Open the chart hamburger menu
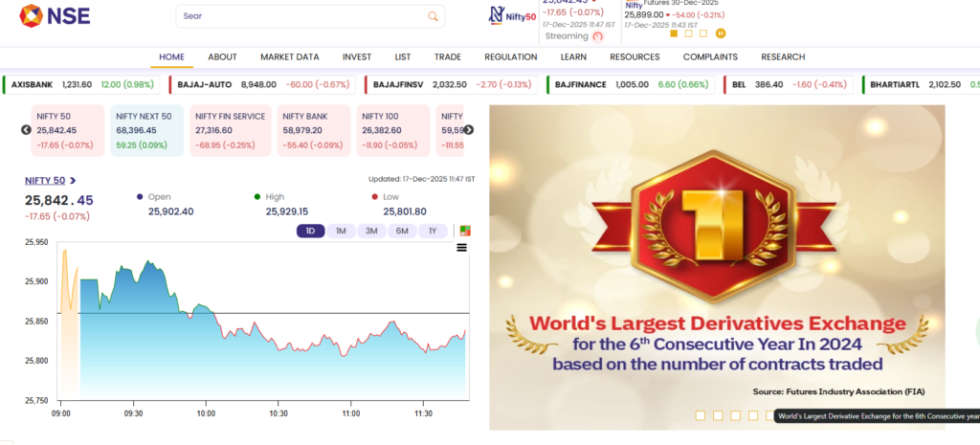Image resolution: width=980 pixels, height=445 pixels. (x=462, y=248)
